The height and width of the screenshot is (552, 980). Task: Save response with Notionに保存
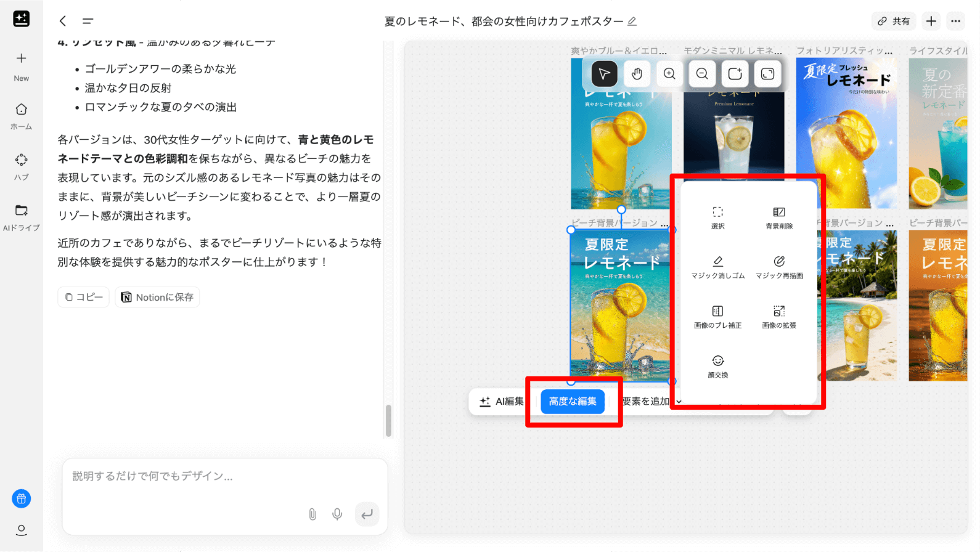(x=157, y=297)
